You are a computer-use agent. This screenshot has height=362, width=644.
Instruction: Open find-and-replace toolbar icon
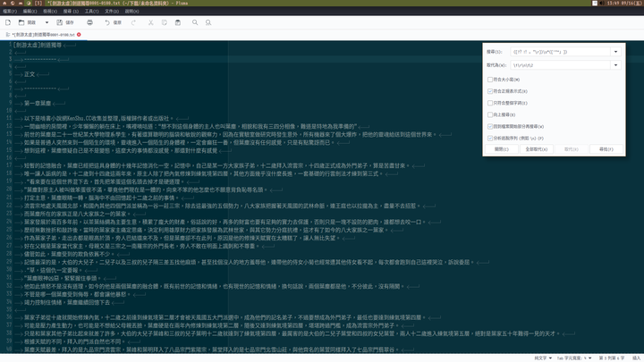208,22
